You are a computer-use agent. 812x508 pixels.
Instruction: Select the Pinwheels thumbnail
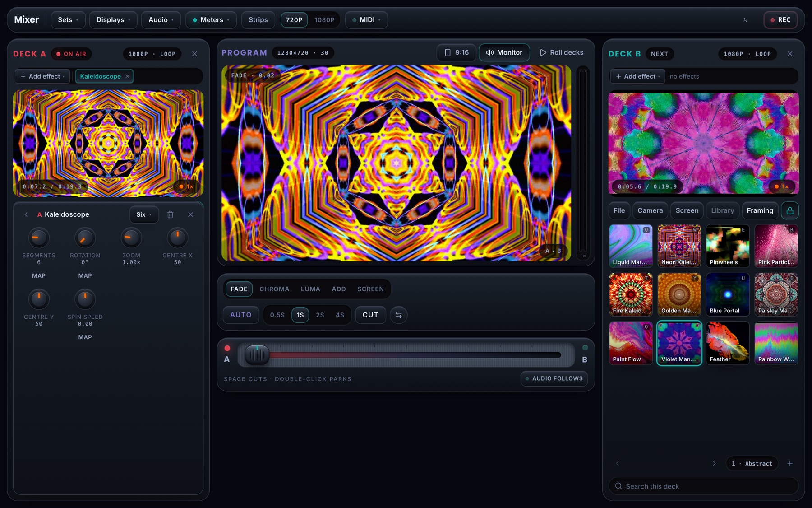pyautogui.click(x=728, y=246)
